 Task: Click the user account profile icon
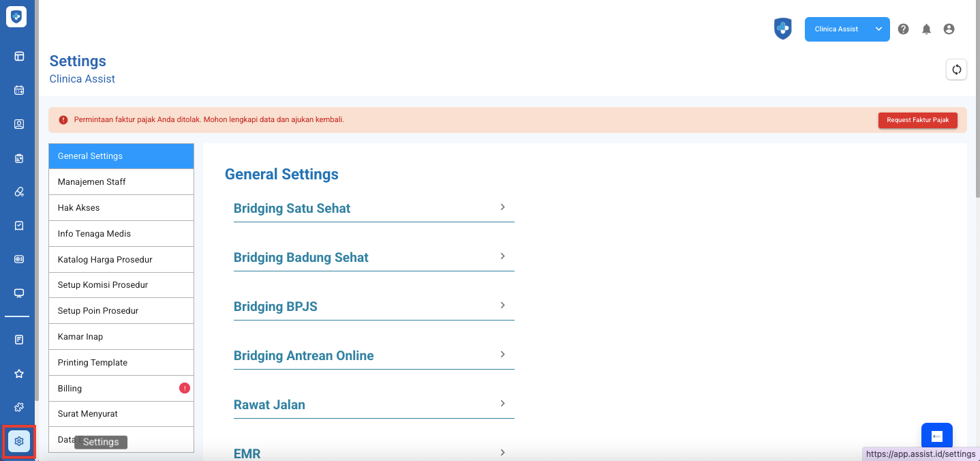[x=949, y=29]
